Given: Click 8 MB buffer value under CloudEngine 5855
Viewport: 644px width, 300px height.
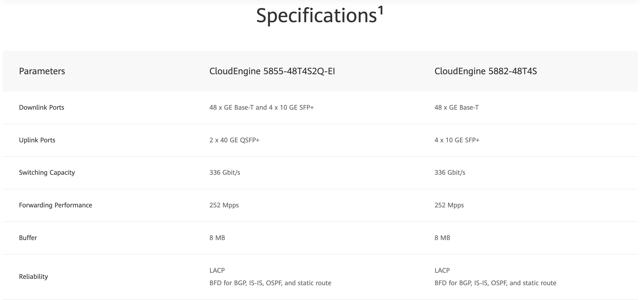Looking at the screenshot, I should [217, 238].
